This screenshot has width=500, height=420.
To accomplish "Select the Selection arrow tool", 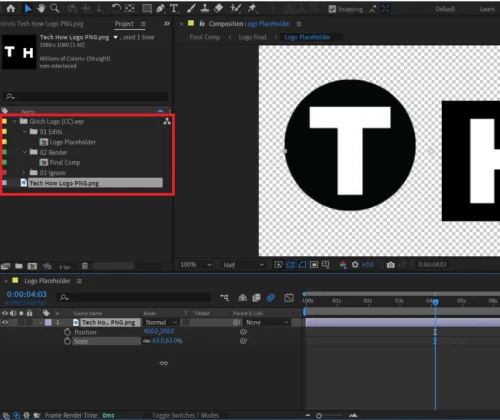I will pos(28,8).
